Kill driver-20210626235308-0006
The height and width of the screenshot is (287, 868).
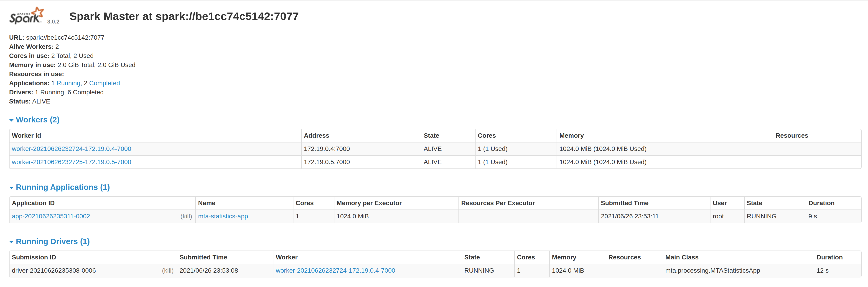coord(168,271)
